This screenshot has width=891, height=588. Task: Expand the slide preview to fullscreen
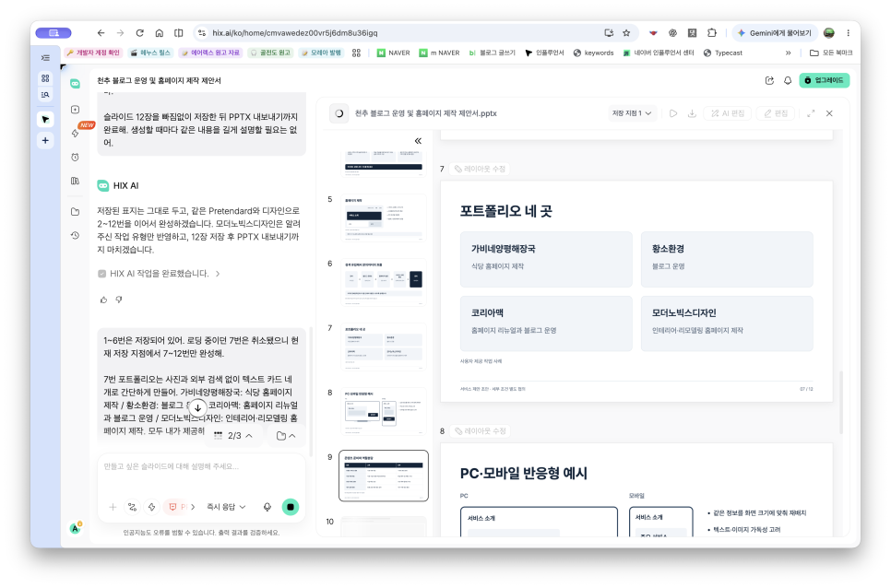tap(811, 113)
